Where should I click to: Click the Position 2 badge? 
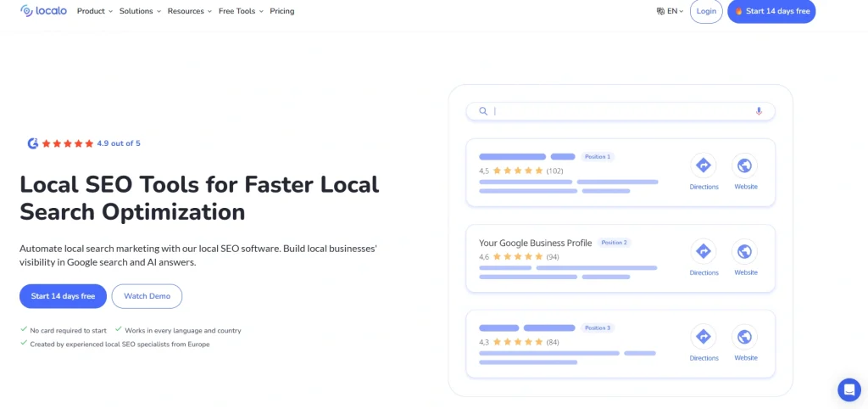[614, 243]
